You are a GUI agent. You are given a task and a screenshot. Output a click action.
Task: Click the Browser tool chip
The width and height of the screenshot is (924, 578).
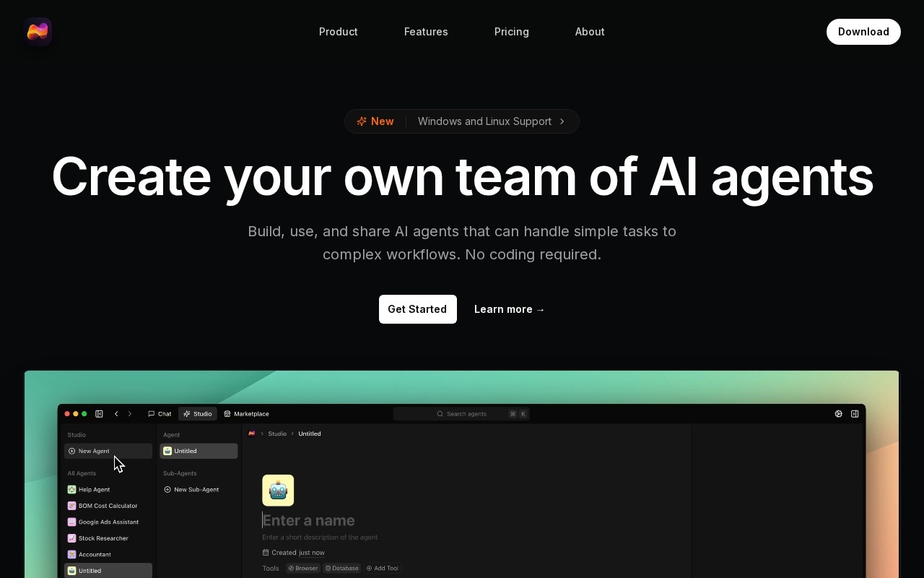pos(303,569)
